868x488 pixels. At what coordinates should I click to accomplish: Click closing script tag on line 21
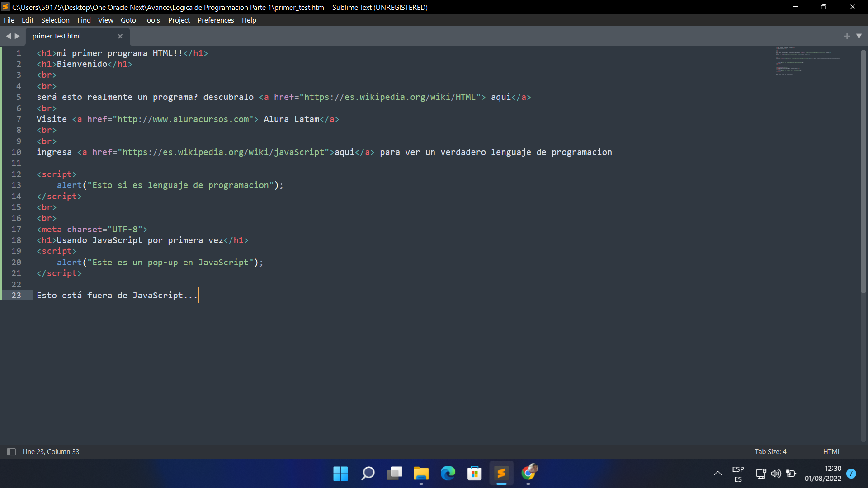[x=59, y=273]
